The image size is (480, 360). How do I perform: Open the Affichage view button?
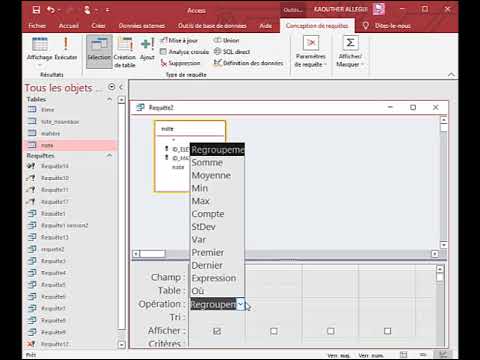point(40,50)
